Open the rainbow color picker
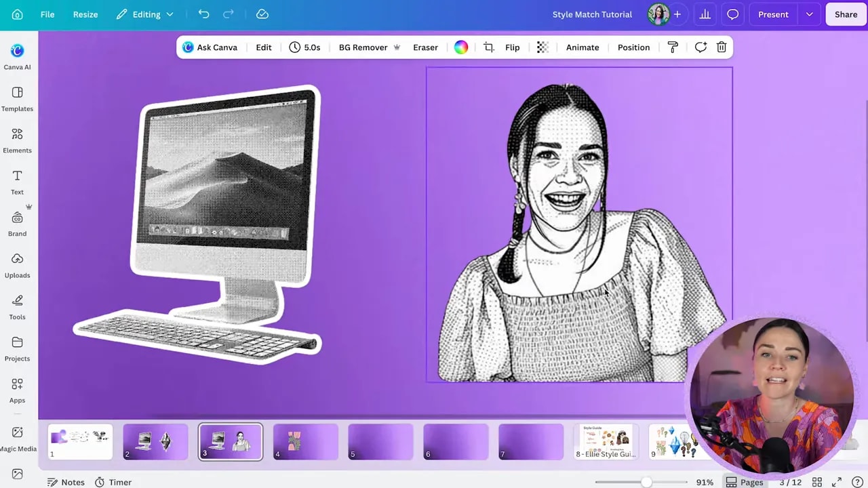Image resolution: width=868 pixels, height=488 pixels. pyautogui.click(x=461, y=47)
